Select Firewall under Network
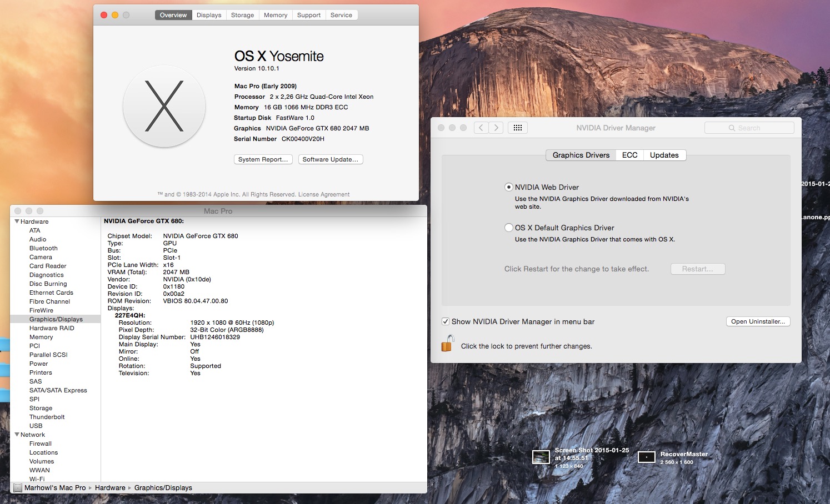 coord(41,443)
